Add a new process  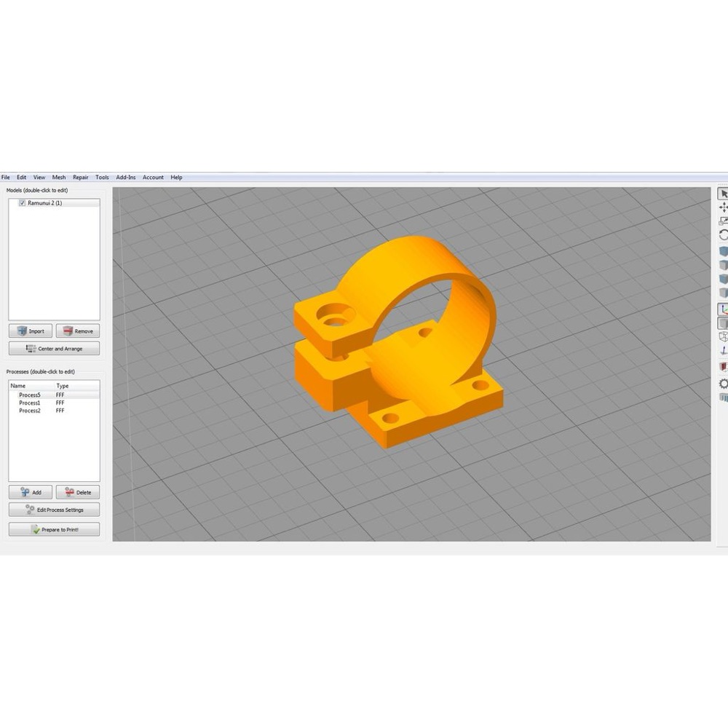coord(31,492)
